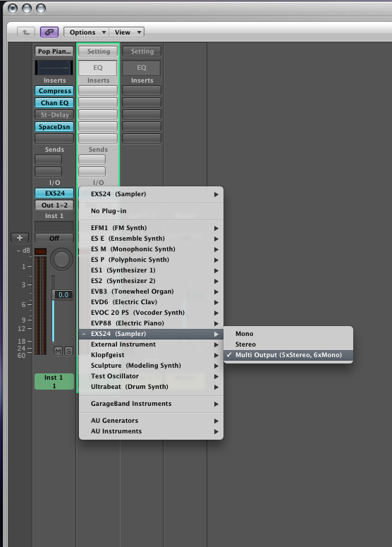Open the Compress insert plug-in

pos(54,91)
